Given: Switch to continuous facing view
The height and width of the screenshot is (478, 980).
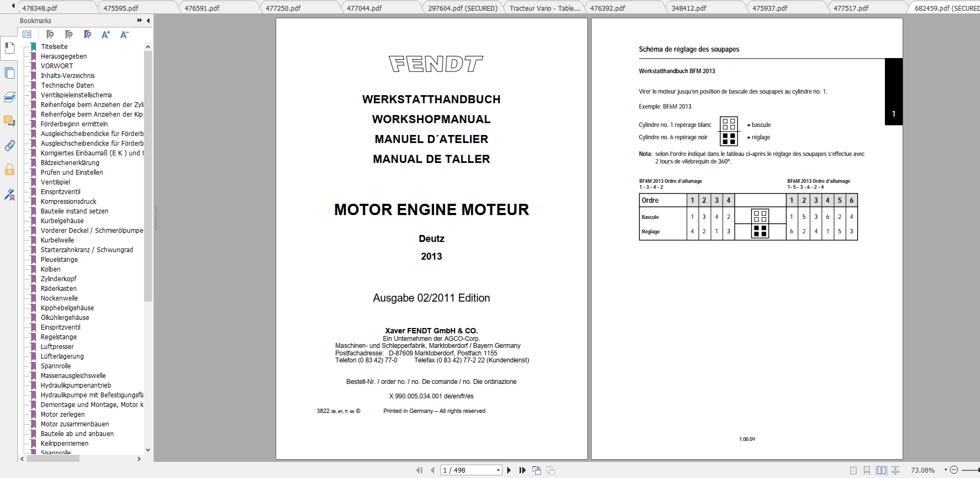Looking at the screenshot, I should tap(895, 470).
